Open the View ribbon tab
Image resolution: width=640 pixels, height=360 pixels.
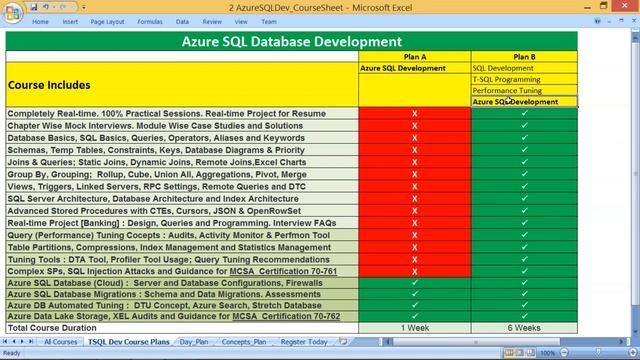241,22
